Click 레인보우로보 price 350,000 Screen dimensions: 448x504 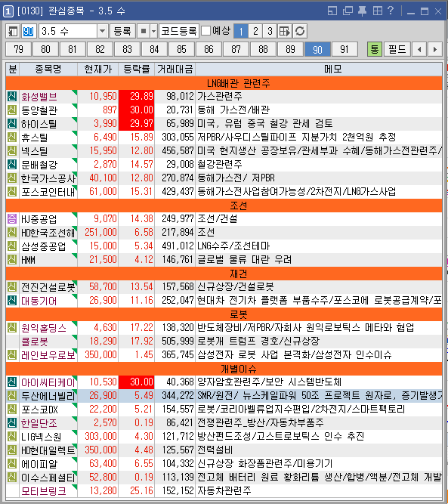(x=100, y=354)
